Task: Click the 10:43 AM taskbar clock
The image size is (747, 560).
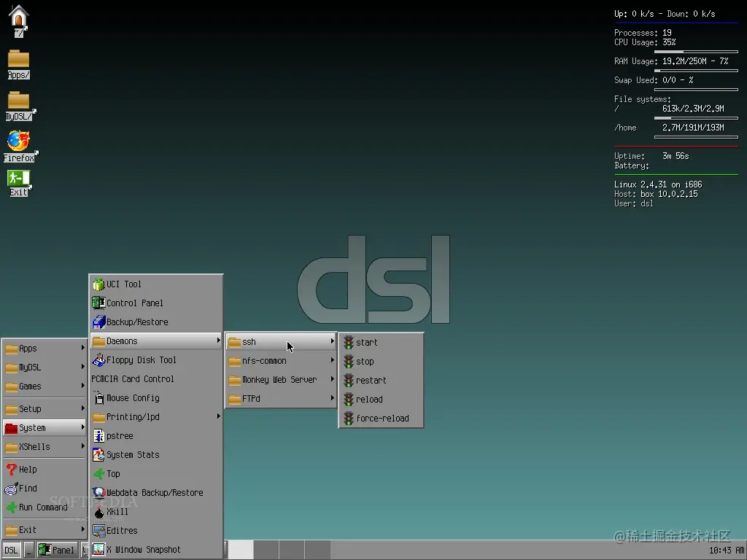Action: click(x=727, y=551)
